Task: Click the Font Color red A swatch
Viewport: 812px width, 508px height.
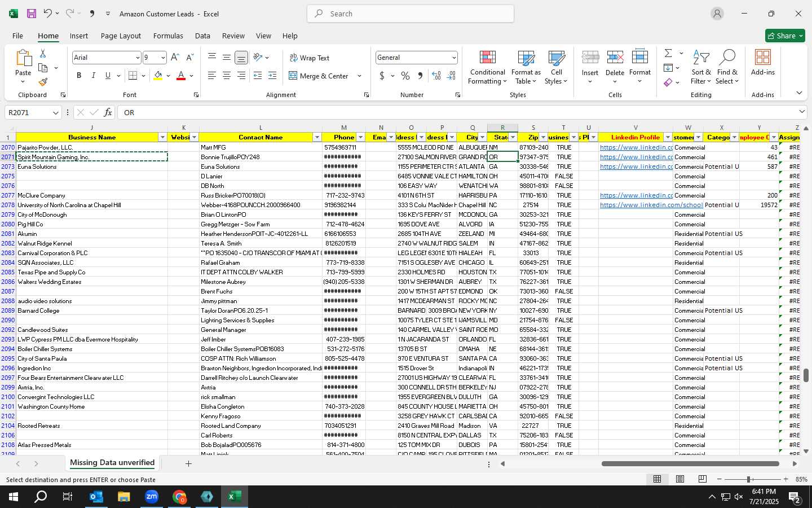Action: (x=181, y=76)
